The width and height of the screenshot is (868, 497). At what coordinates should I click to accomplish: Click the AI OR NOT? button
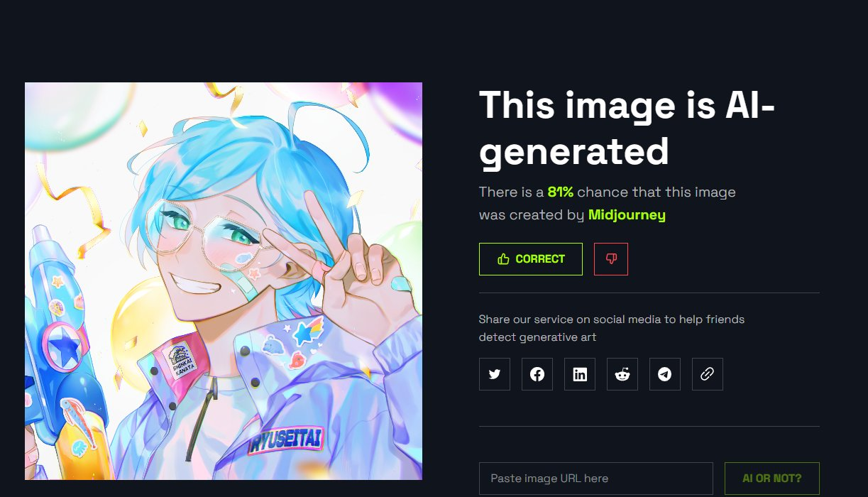tap(772, 479)
